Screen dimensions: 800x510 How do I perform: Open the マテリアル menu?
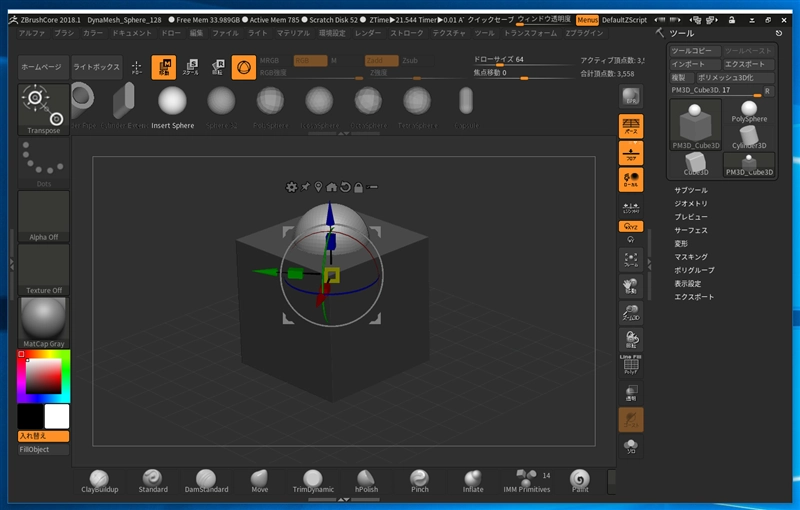(293, 33)
